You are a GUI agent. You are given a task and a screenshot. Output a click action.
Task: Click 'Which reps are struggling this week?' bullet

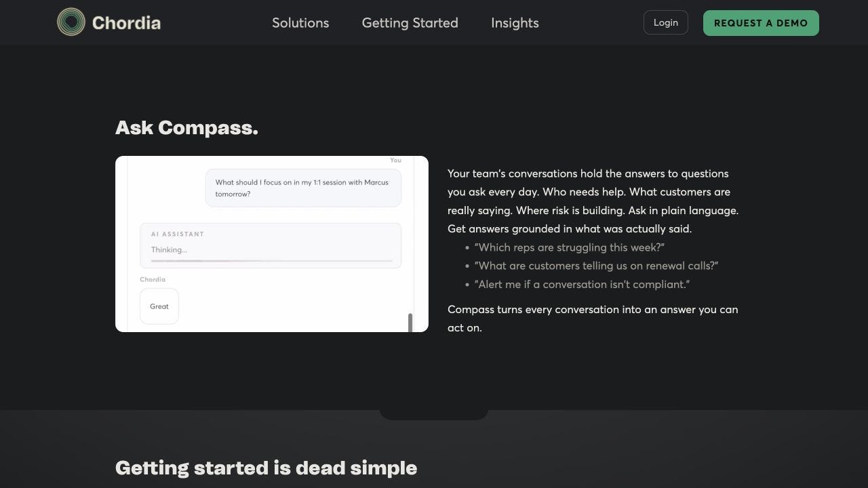click(570, 247)
